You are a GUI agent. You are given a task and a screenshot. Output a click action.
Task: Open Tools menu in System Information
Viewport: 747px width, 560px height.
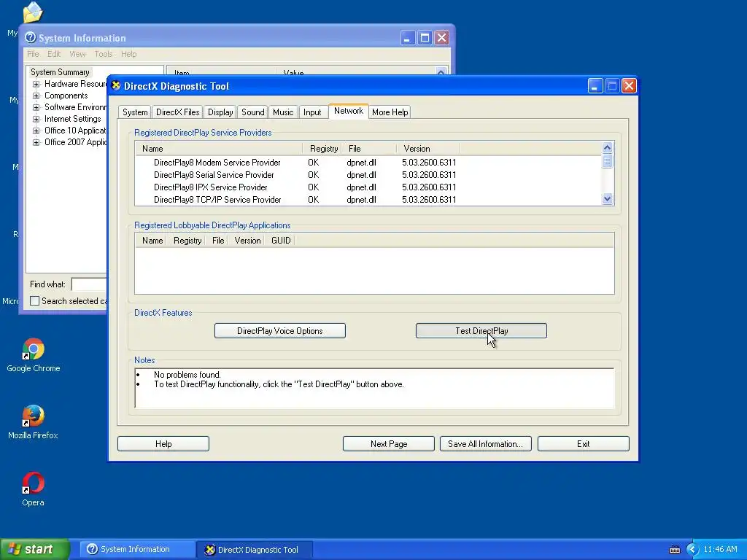[x=104, y=54]
